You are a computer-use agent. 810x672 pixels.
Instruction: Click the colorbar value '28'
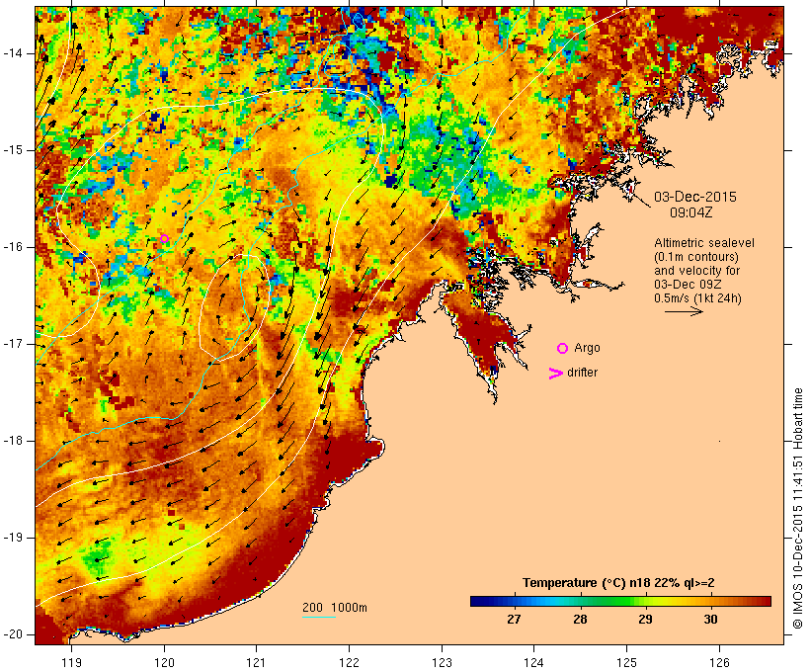[x=580, y=620]
